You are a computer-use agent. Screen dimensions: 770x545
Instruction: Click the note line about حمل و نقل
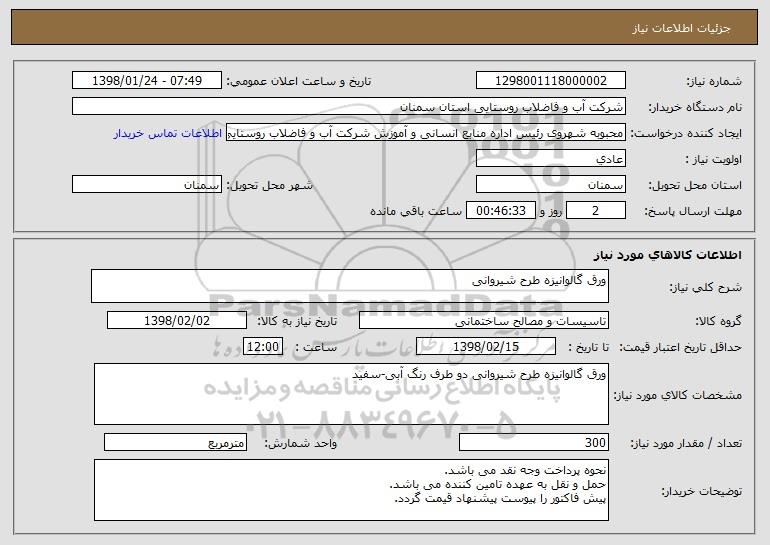(x=498, y=485)
